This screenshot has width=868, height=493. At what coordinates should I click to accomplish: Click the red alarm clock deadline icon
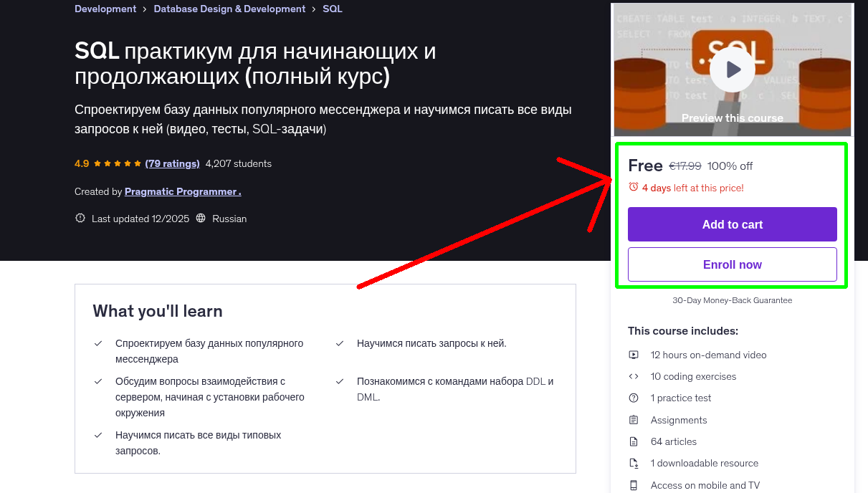(633, 186)
